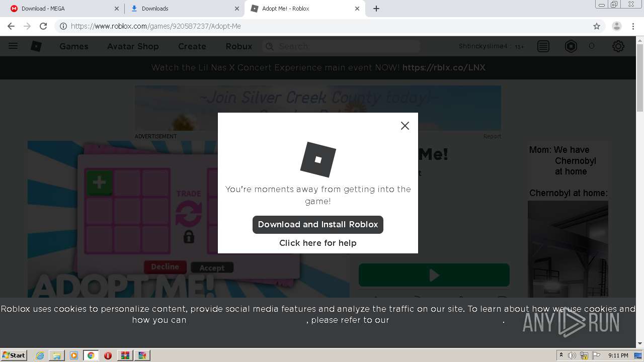Click the address bar URL
644x362 pixels.
pos(156,26)
